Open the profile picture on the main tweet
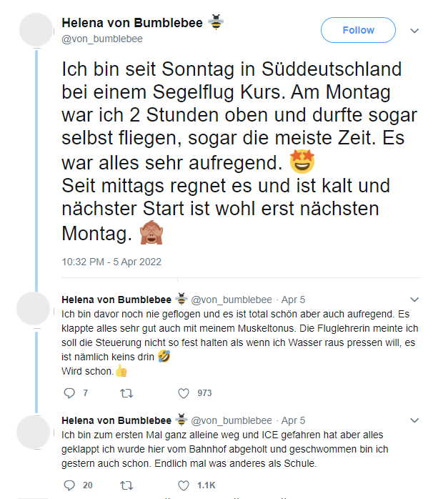 [35, 31]
